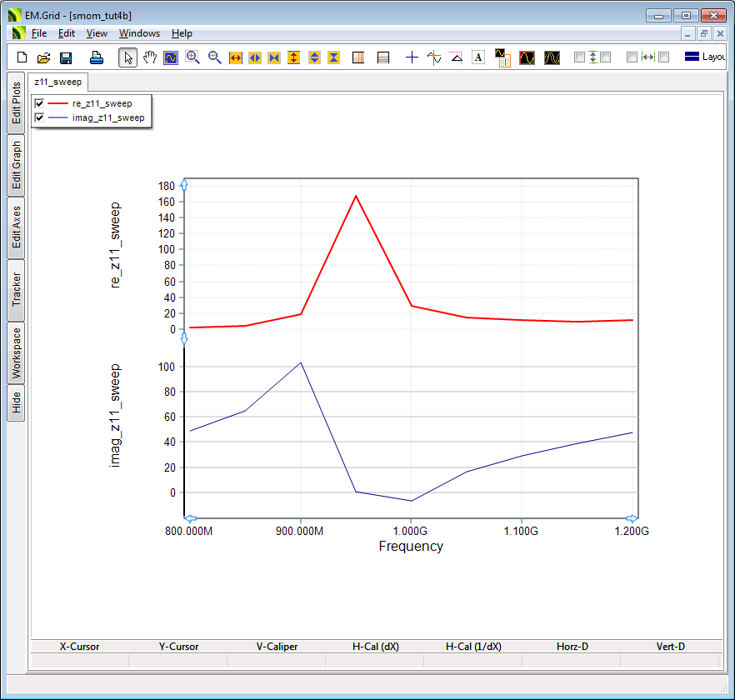
Task: Open a file with the folder icon
Action: click(44, 57)
